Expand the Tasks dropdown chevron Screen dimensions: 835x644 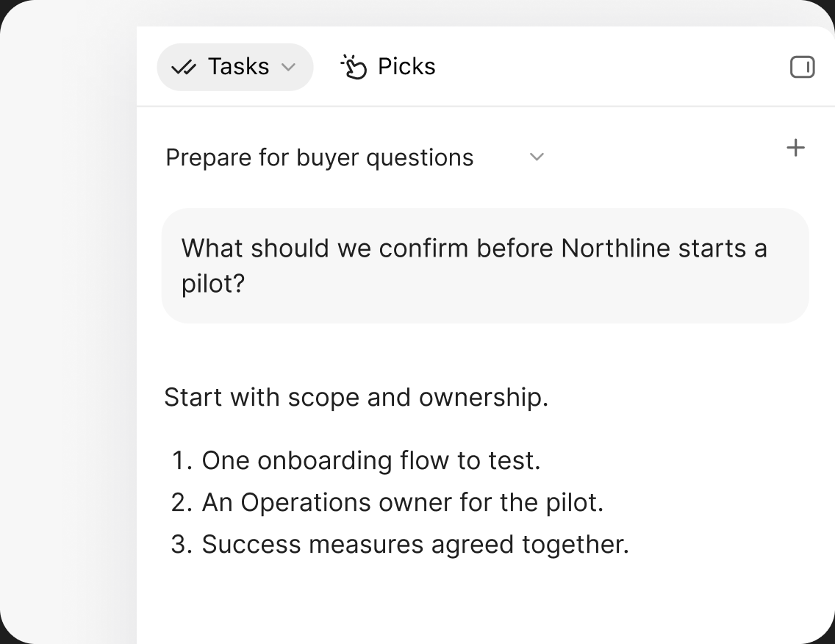click(x=288, y=67)
